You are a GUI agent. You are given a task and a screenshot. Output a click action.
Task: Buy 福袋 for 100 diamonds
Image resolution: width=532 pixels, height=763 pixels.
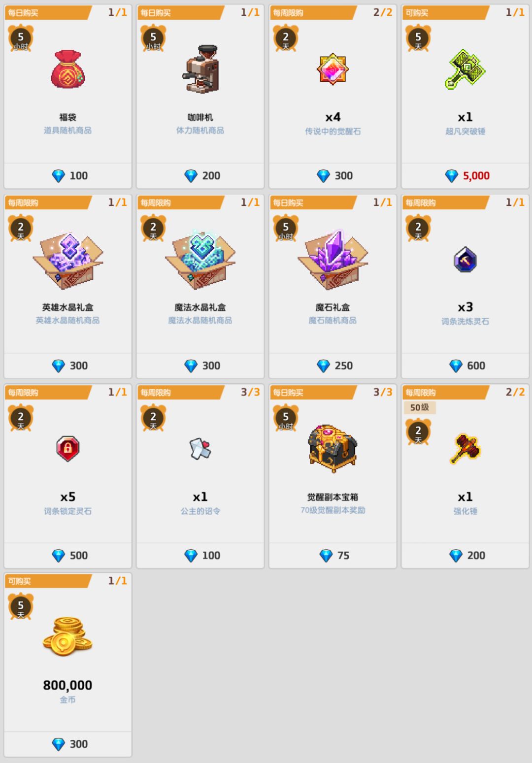pyautogui.click(x=68, y=176)
